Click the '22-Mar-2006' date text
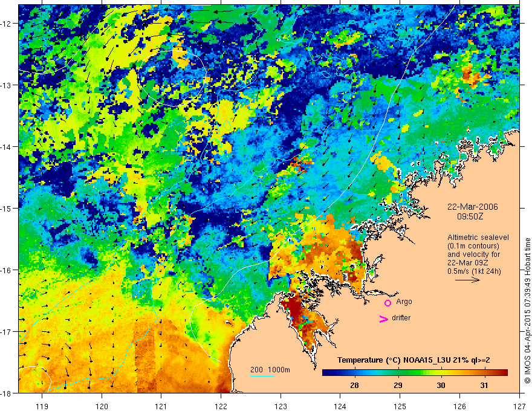Viewport: 532px width, 411px height. (x=472, y=207)
